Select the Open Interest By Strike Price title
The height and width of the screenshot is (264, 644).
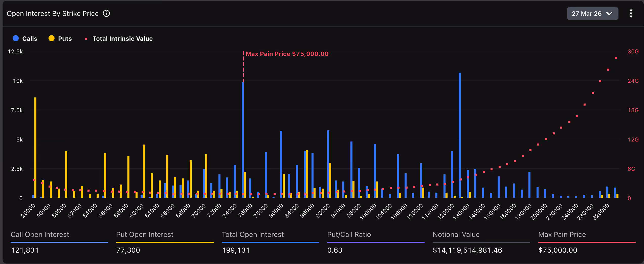pos(53,13)
